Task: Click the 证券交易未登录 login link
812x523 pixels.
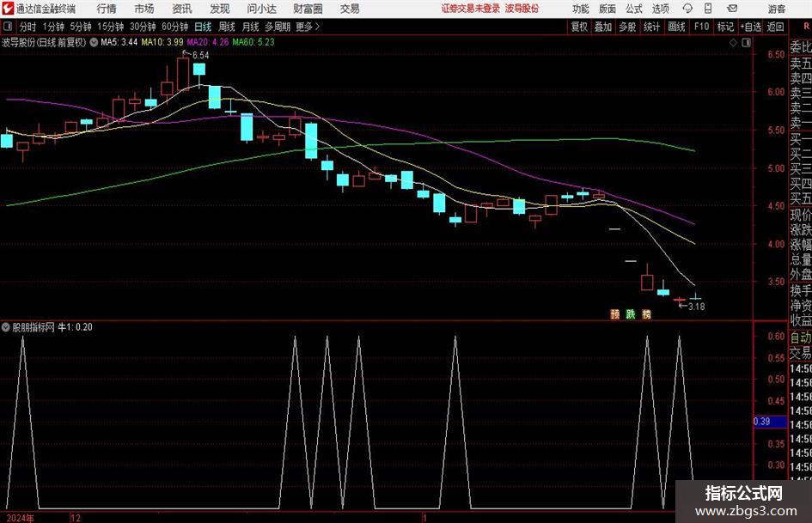Action: pyautogui.click(x=471, y=9)
